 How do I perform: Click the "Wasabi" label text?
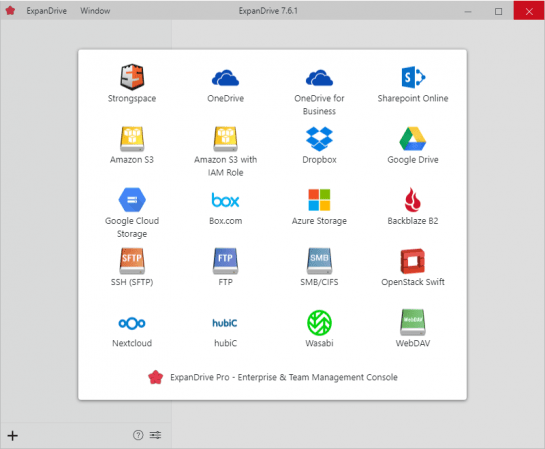(x=319, y=343)
